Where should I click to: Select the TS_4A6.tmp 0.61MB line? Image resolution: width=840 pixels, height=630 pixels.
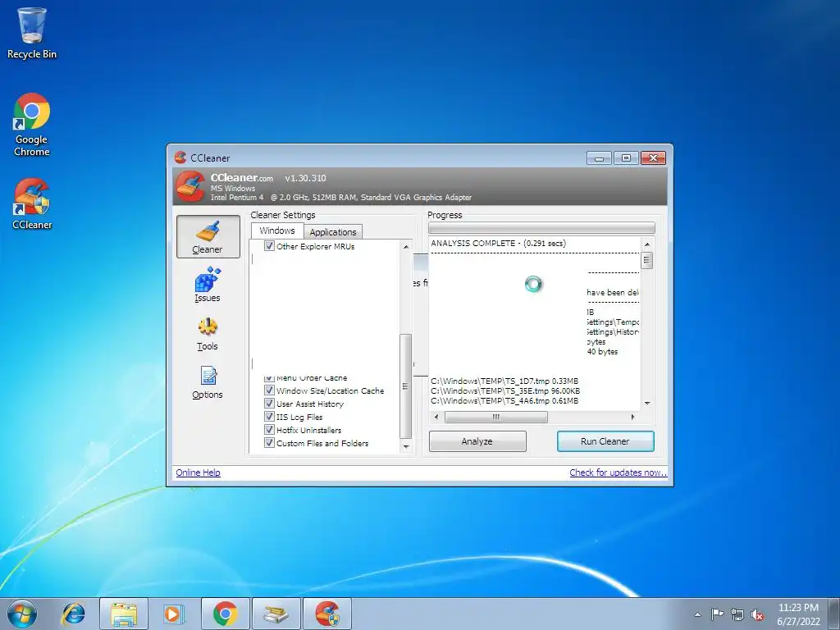(x=504, y=400)
